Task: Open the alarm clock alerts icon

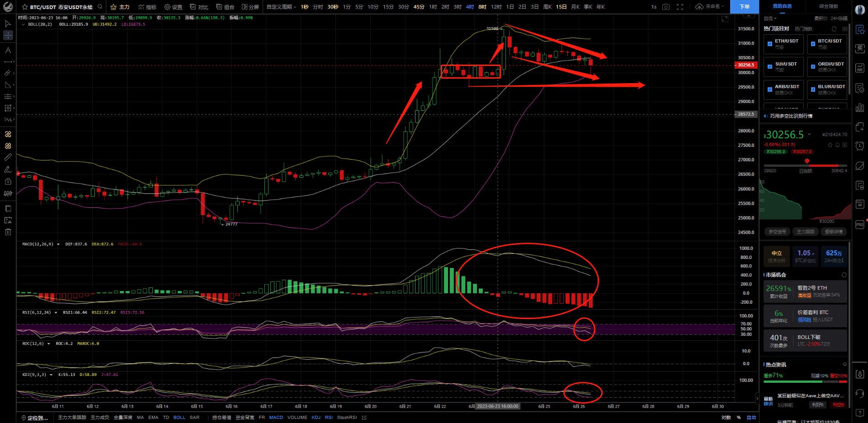Action: [860, 146]
